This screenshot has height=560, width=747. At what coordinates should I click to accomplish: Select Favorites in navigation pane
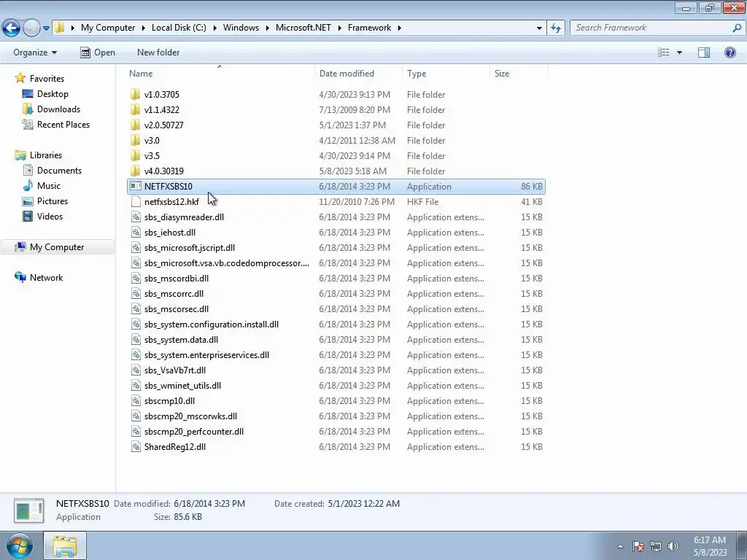(47, 79)
